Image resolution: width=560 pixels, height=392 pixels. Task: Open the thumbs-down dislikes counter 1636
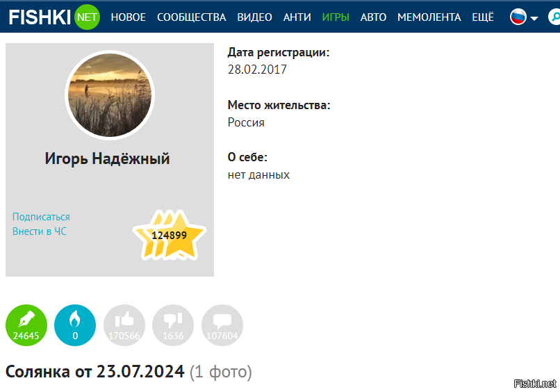173,325
